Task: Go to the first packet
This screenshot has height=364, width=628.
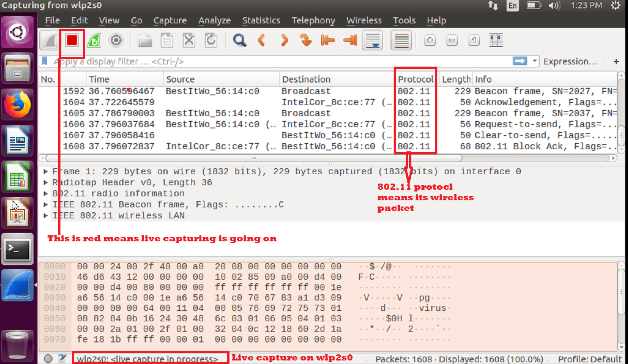Action: coord(328,40)
